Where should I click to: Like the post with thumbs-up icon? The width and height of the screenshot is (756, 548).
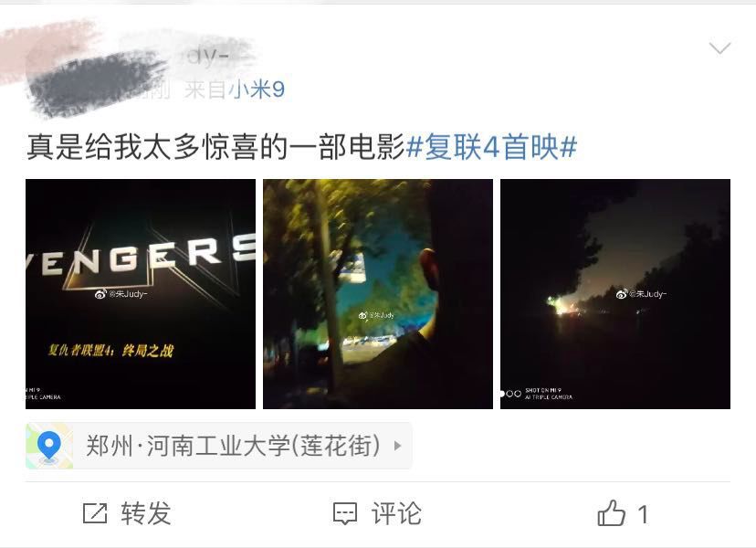pos(612,512)
